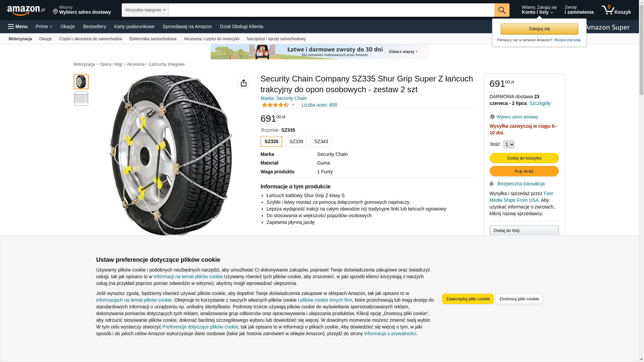This screenshot has width=644, height=362.
Task: Click the Dodaj do koszyka button
Action: [524, 158]
